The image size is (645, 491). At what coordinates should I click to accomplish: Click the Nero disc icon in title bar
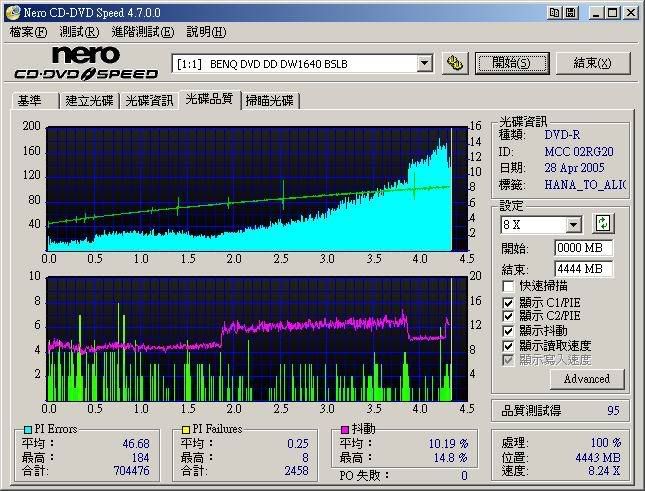coord(12,12)
